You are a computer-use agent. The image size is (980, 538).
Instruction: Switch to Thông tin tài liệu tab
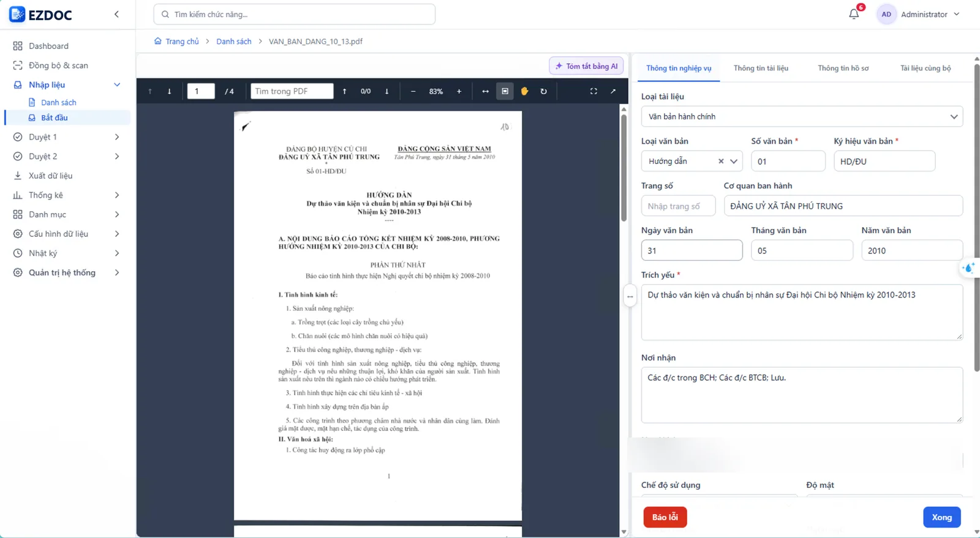click(x=761, y=68)
